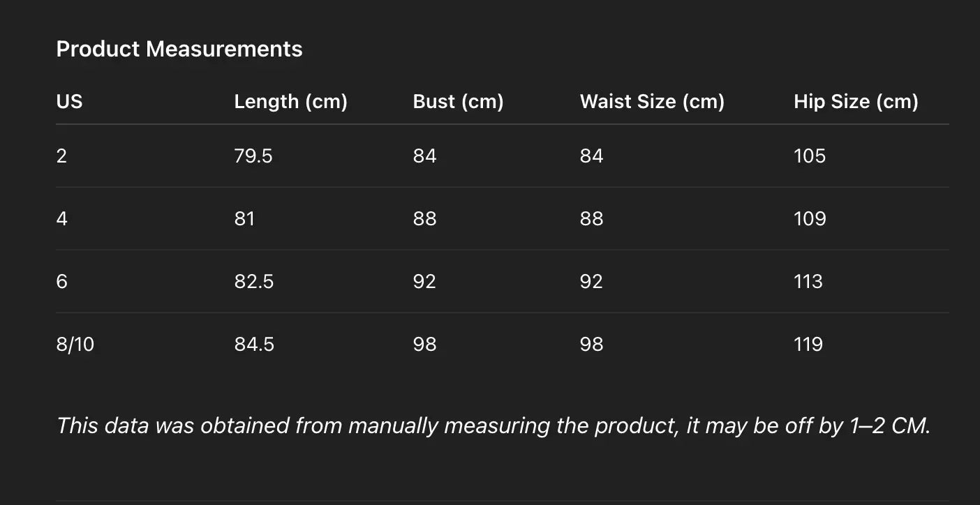Select the 84.5 length value
980x505 pixels.
[254, 344]
